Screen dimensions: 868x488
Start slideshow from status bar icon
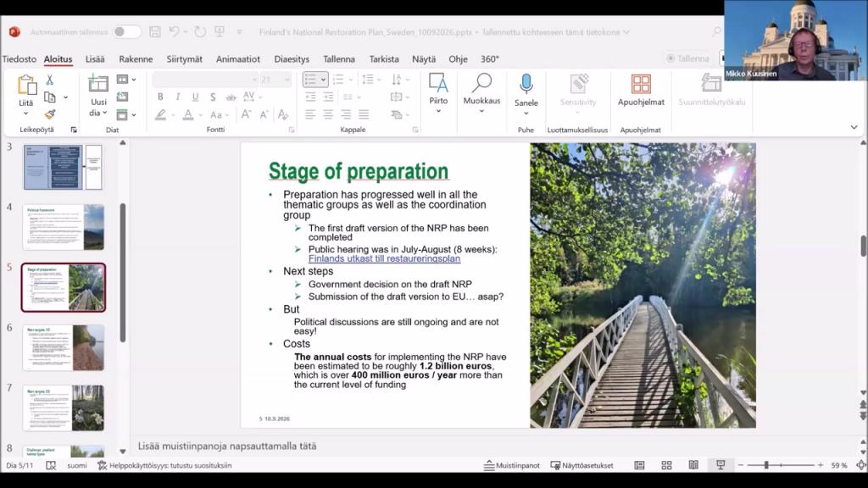point(721,465)
